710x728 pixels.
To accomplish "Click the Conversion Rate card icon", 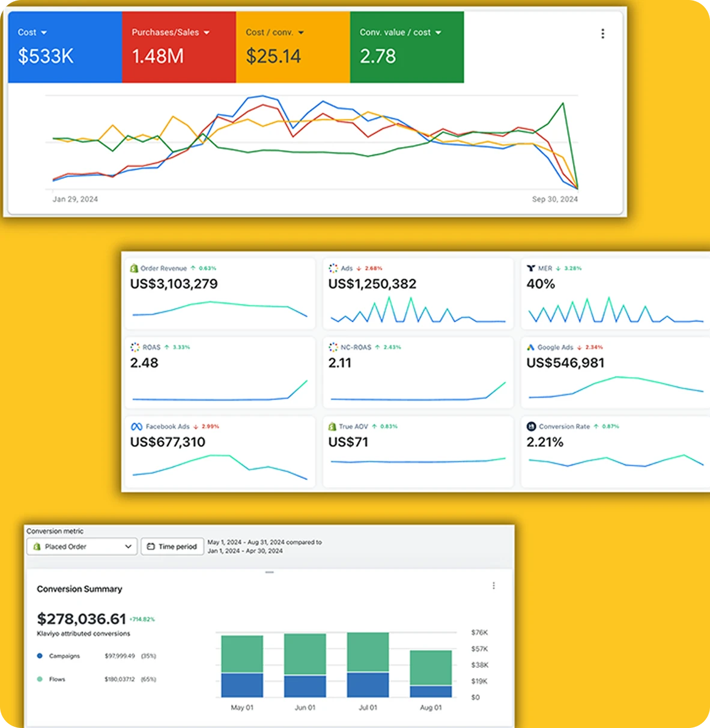I will click(531, 426).
